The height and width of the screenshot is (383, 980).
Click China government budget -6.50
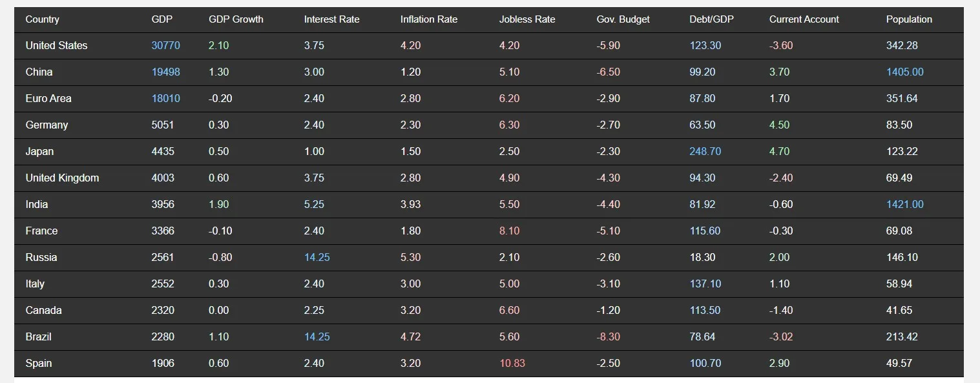point(609,72)
